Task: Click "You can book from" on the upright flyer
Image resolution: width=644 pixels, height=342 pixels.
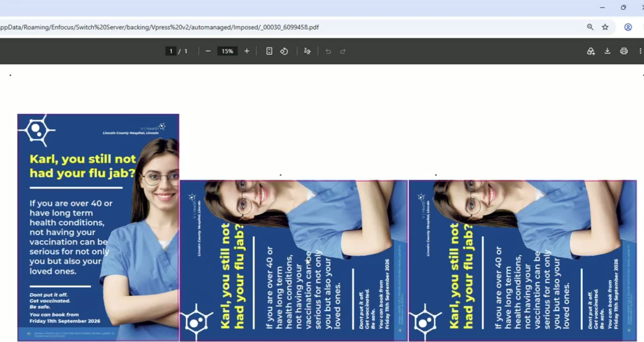Action: tap(54, 315)
